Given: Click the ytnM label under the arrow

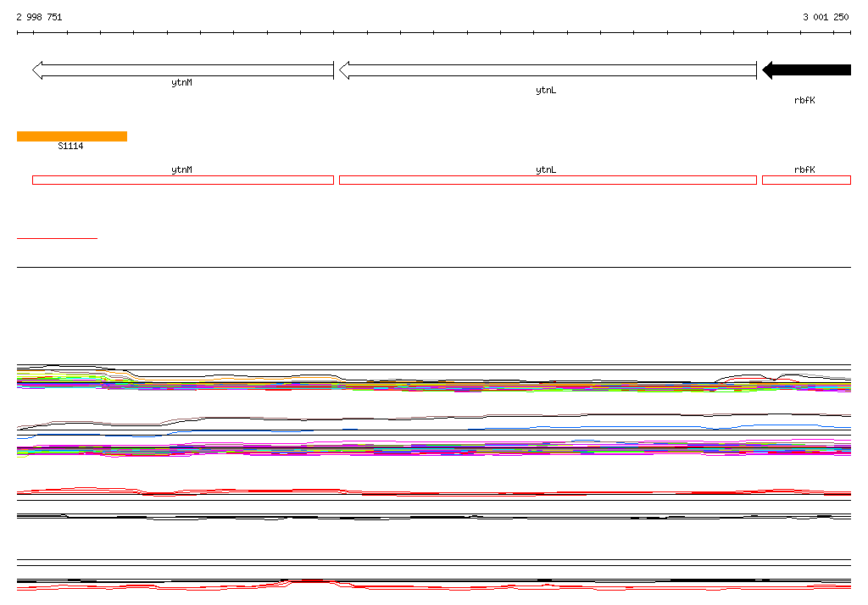Looking at the screenshot, I should (x=181, y=82).
